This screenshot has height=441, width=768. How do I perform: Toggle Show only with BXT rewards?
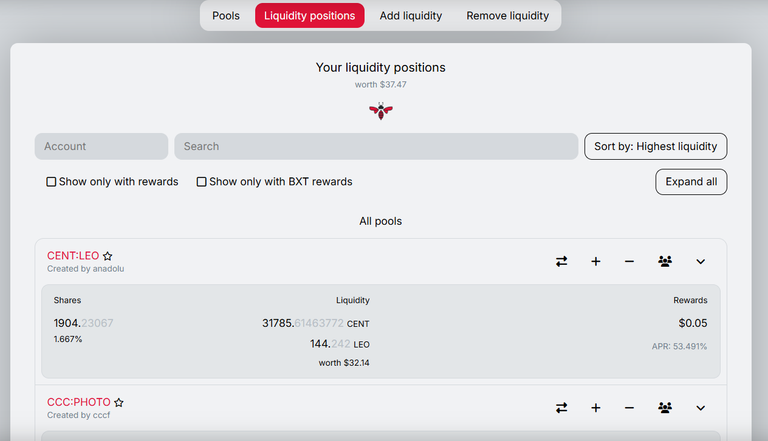point(201,182)
